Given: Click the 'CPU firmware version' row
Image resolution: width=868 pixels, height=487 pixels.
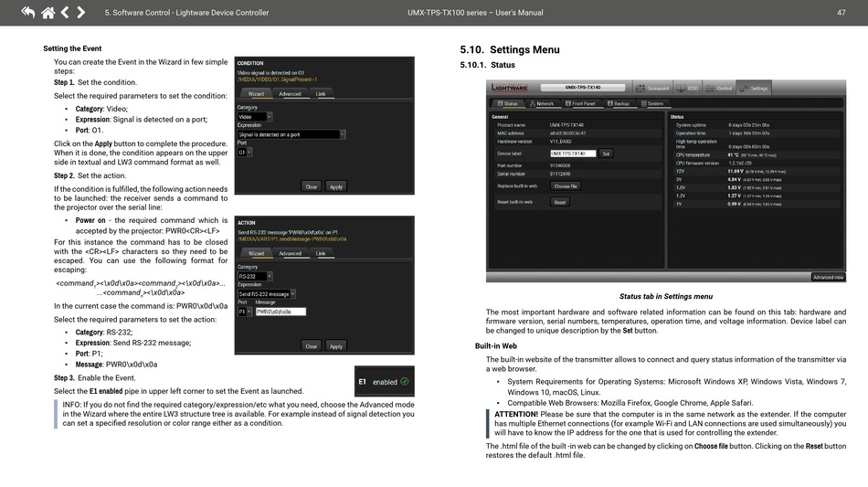Looking at the screenshot, I should (x=756, y=164).
